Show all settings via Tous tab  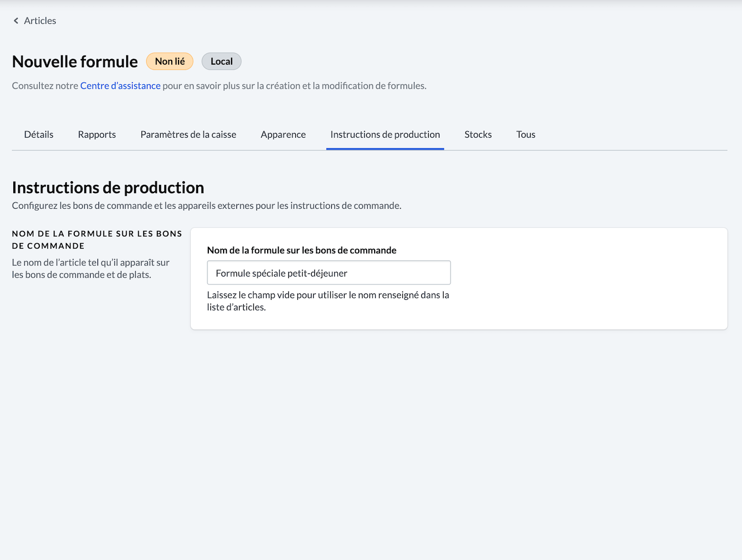pyautogui.click(x=526, y=135)
